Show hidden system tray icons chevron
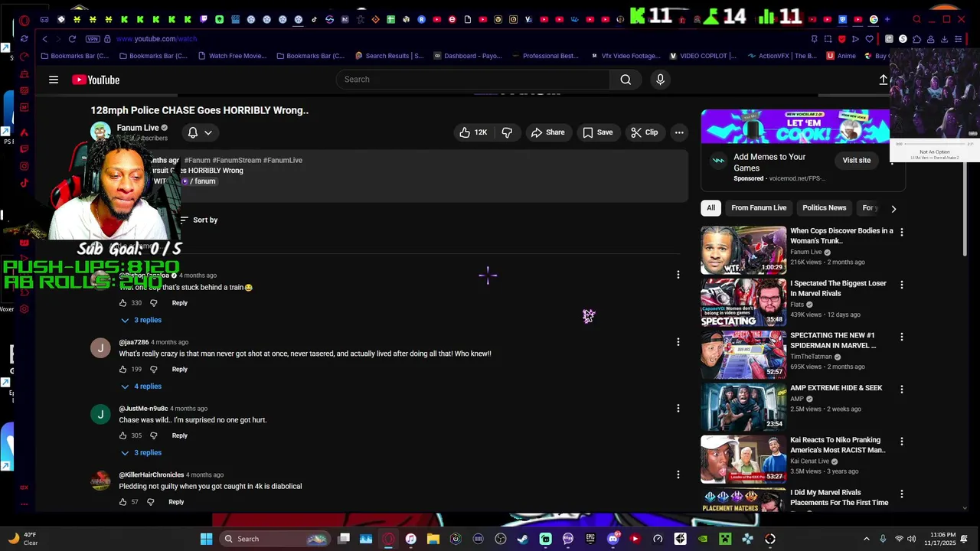This screenshot has width=980, height=551. [866, 539]
